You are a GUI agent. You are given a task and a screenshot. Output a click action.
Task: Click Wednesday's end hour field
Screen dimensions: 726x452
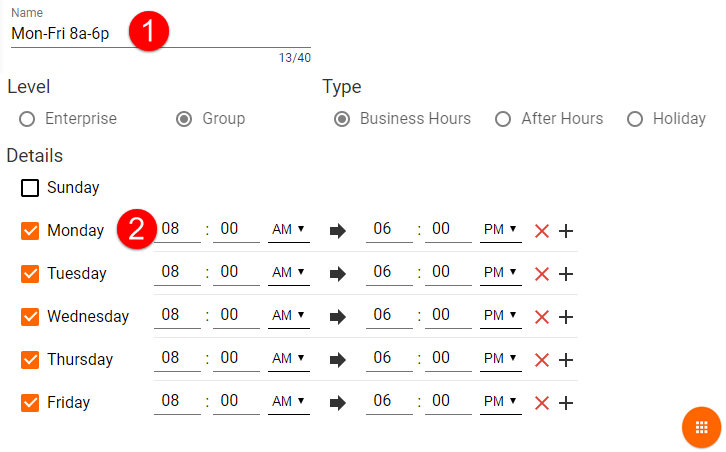tap(389, 315)
